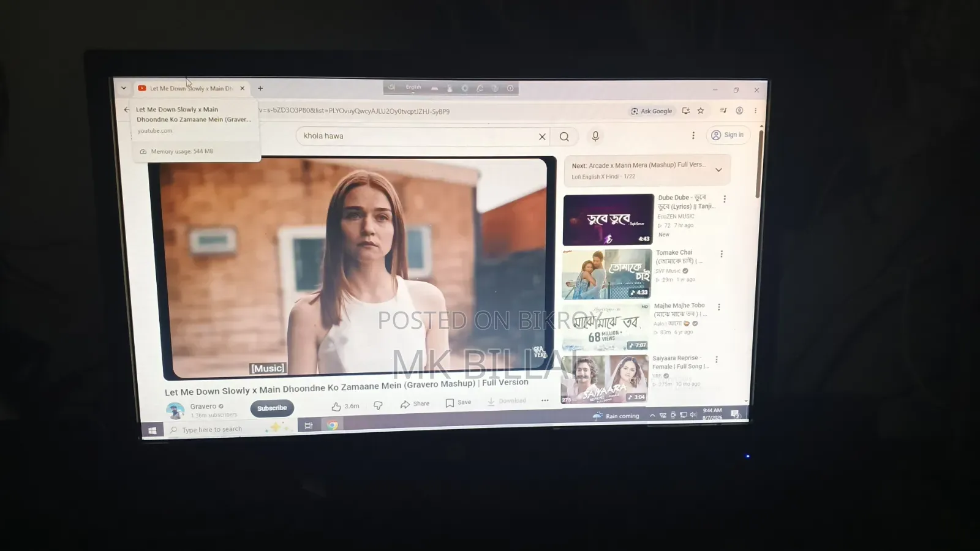
Task: Click the Sign in button
Action: point(728,135)
